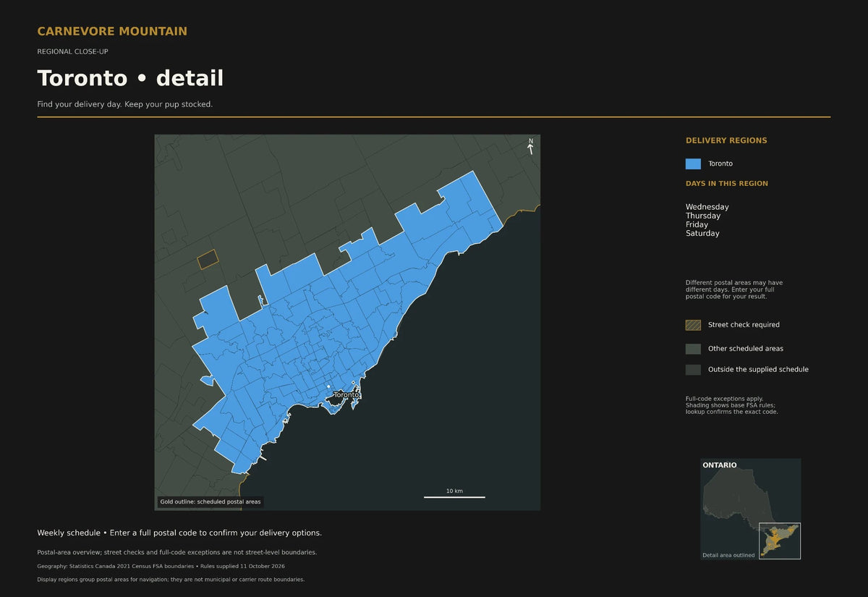Image resolution: width=868 pixels, height=597 pixels.
Task: Click the Other scheduled areas swatch
Action: pos(693,349)
